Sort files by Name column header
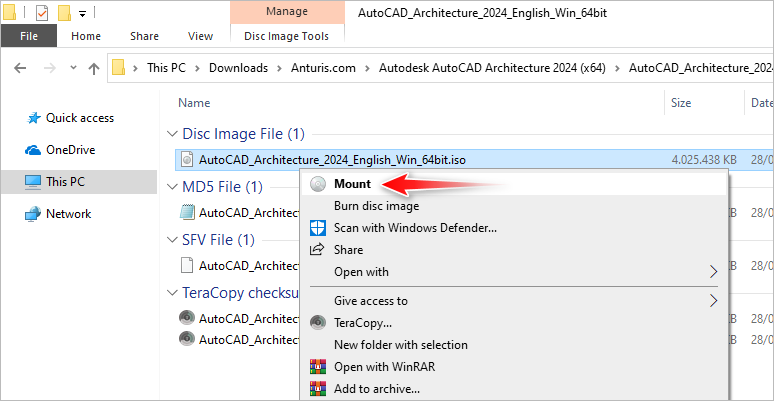 pyautogui.click(x=194, y=103)
